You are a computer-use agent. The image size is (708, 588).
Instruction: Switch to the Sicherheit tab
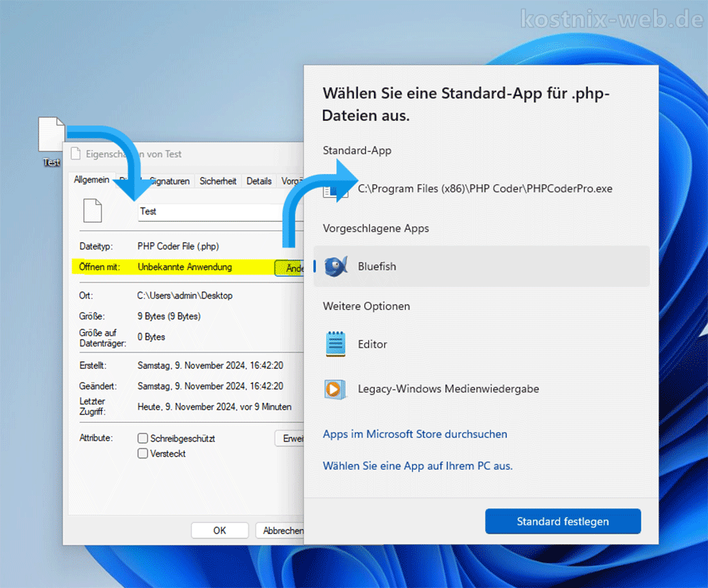click(218, 181)
